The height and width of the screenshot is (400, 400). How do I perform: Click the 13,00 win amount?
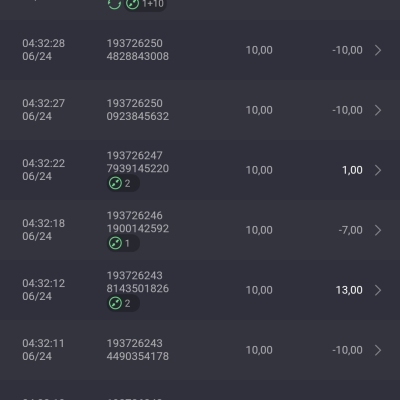349,290
